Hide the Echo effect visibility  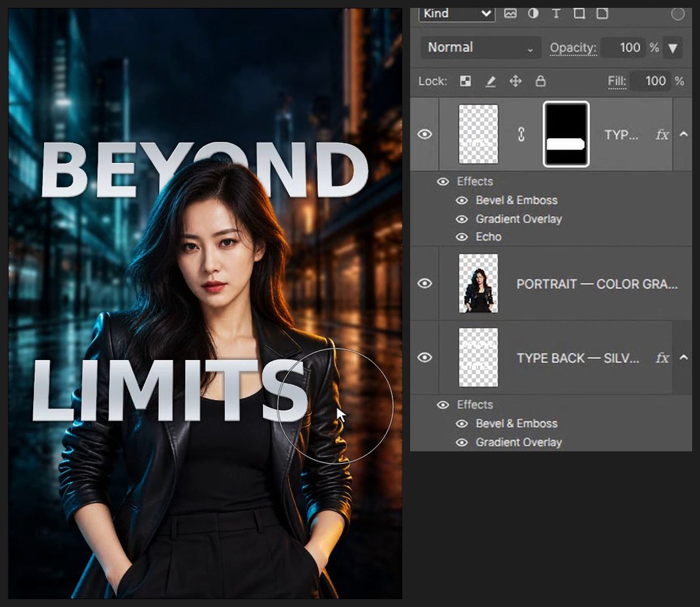(461, 237)
